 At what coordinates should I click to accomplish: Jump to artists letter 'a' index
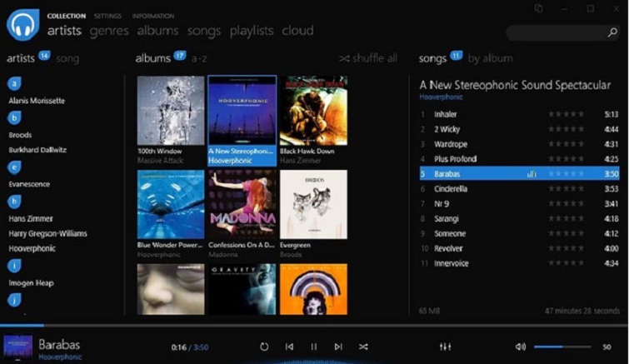(14, 83)
